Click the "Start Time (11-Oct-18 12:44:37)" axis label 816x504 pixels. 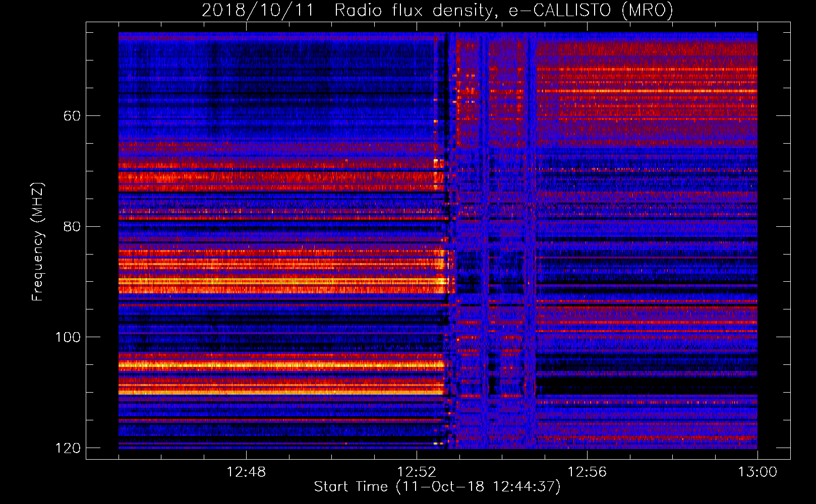[x=437, y=487]
